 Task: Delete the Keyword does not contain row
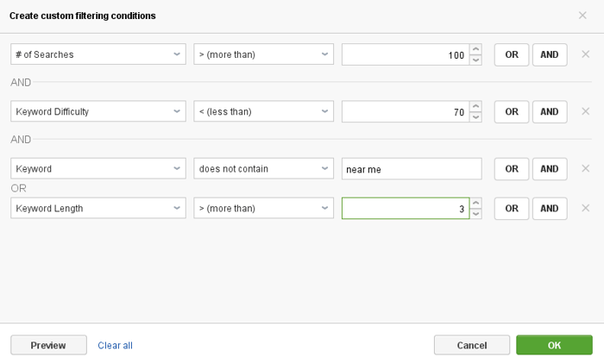point(586,169)
